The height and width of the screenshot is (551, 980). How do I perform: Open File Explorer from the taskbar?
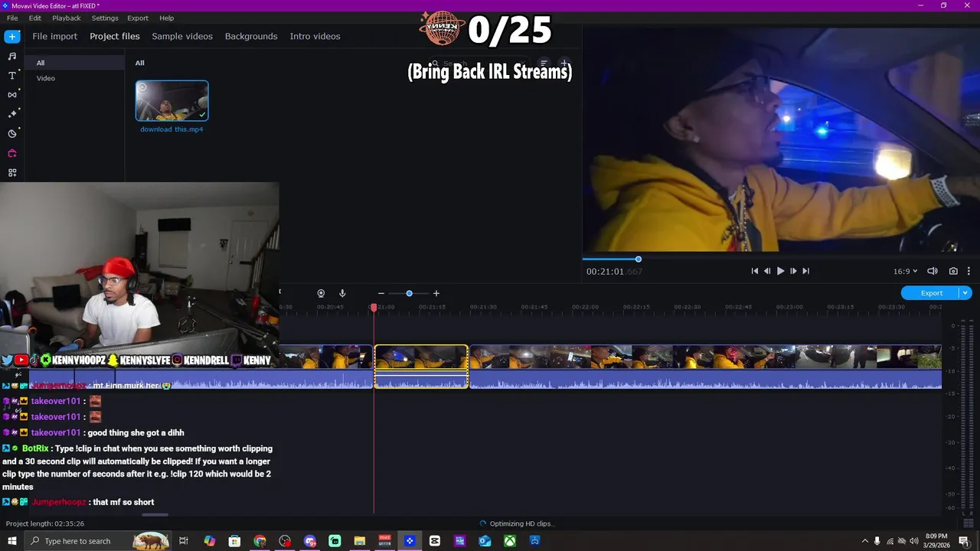[x=360, y=541]
